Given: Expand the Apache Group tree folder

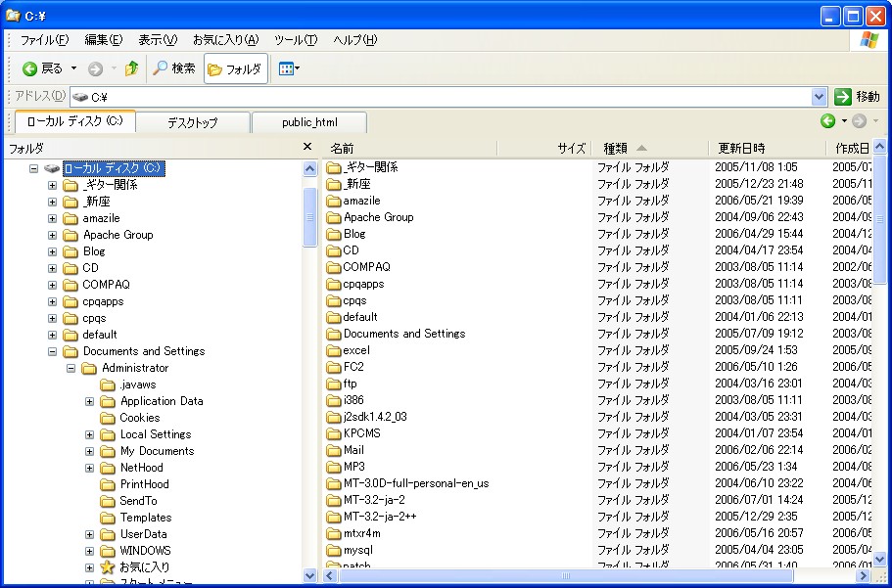Looking at the screenshot, I should tap(52, 235).
